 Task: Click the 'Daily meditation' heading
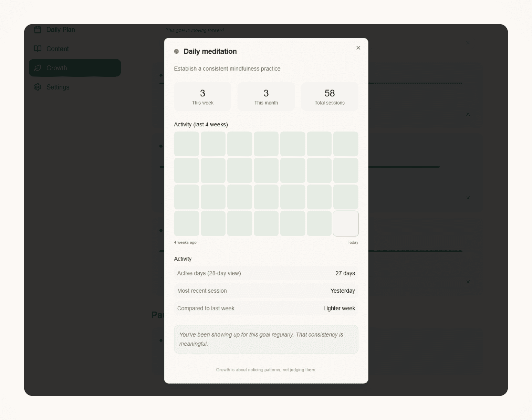point(210,51)
